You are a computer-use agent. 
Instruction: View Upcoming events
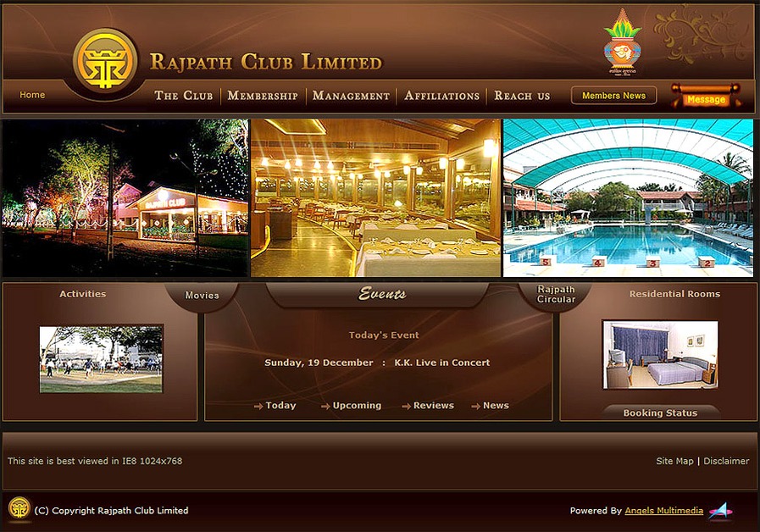(357, 406)
